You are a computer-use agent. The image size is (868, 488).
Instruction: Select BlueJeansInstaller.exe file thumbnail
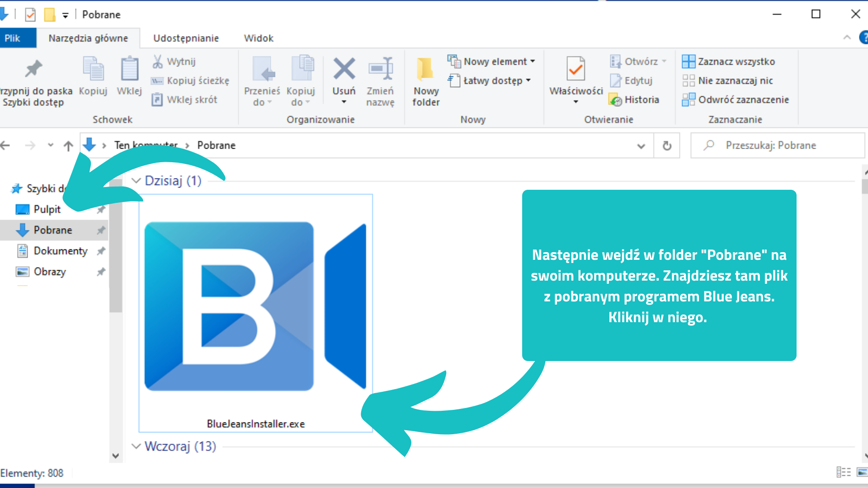[255, 313]
